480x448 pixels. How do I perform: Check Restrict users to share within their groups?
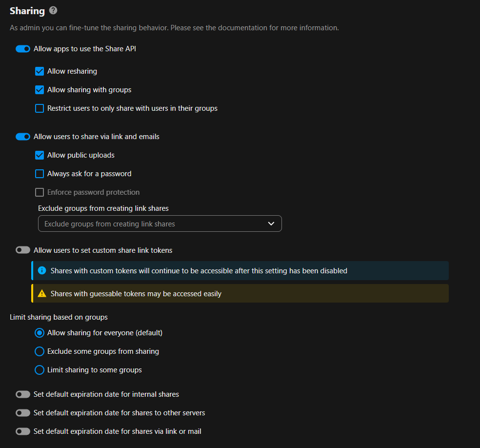click(x=40, y=108)
